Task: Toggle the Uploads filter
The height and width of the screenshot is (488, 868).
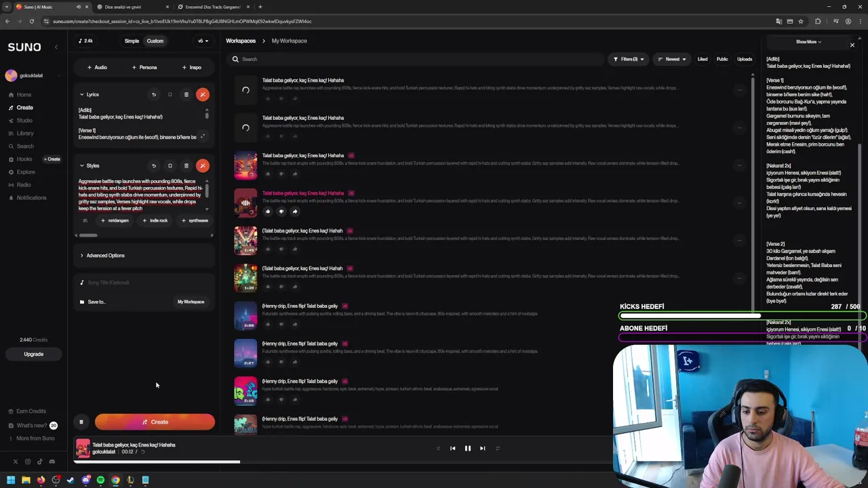Action: [745, 59]
